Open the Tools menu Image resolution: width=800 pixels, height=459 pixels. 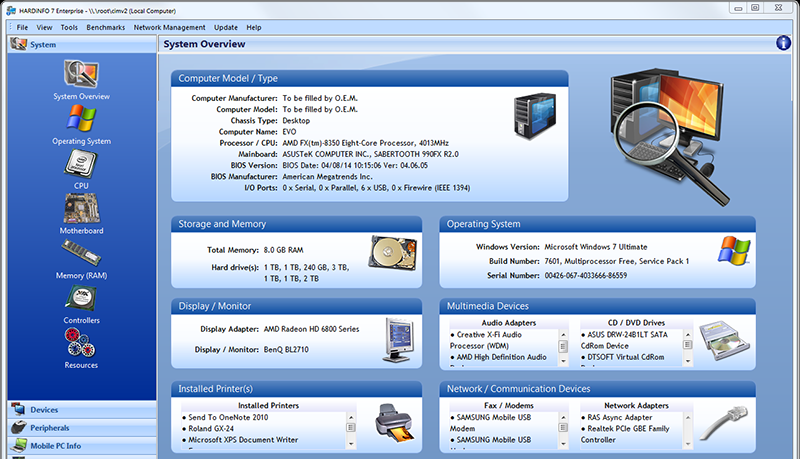(69, 28)
